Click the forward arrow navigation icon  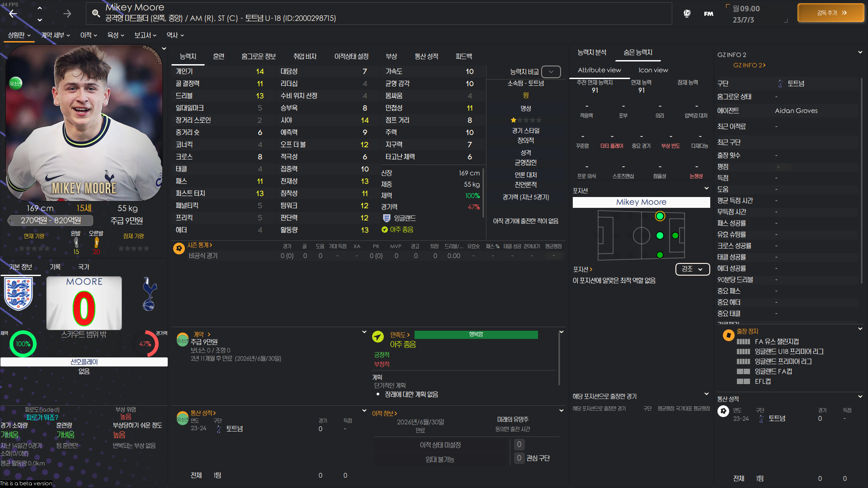tap(67, 14)
